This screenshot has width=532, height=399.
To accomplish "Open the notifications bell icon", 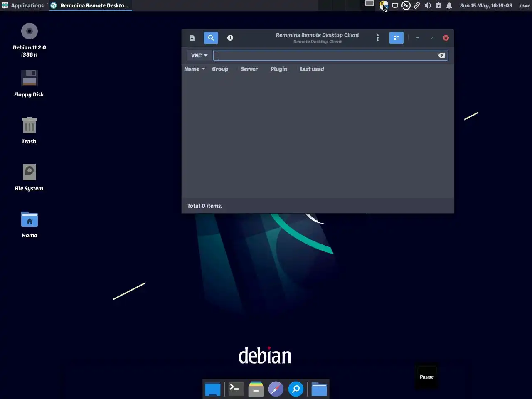I will click(x=449, y=5).
